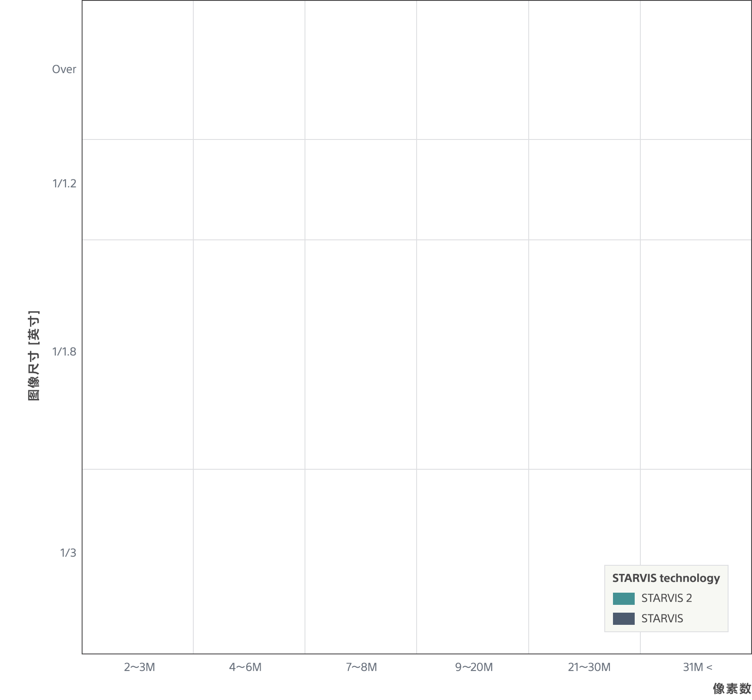The width and height of the screenshot is (752, 700).
Task: Click the 31M < pixel count label
Action: click(698, 667)
